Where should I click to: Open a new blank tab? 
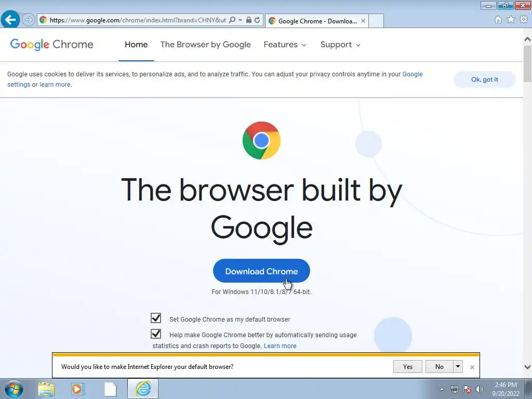click(x=376, y=21)
